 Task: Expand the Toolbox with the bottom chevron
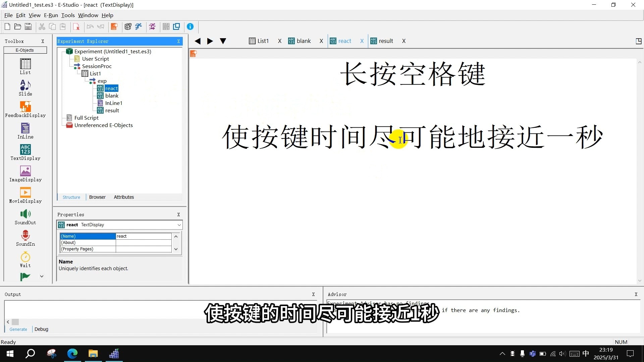coord(42,276)
